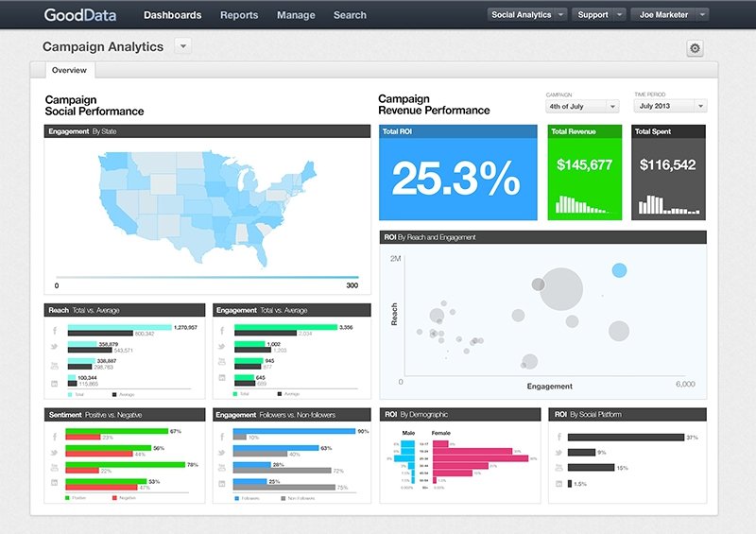Open the Reports menu
The image size is (756, 534).
click(x=239, y=15)
